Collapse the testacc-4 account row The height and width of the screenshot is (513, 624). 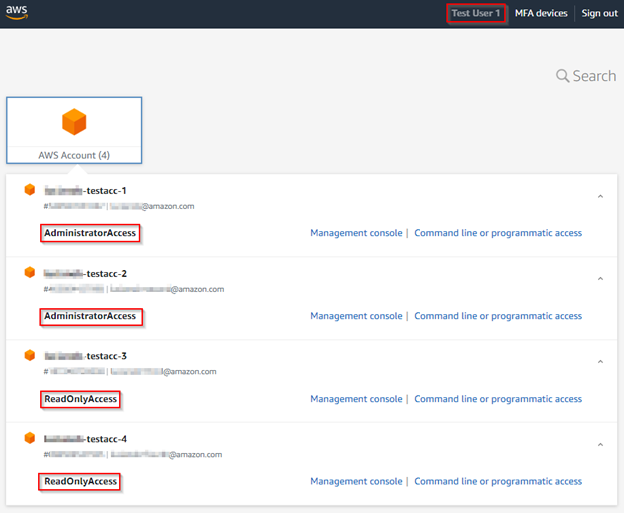[601, 444]
